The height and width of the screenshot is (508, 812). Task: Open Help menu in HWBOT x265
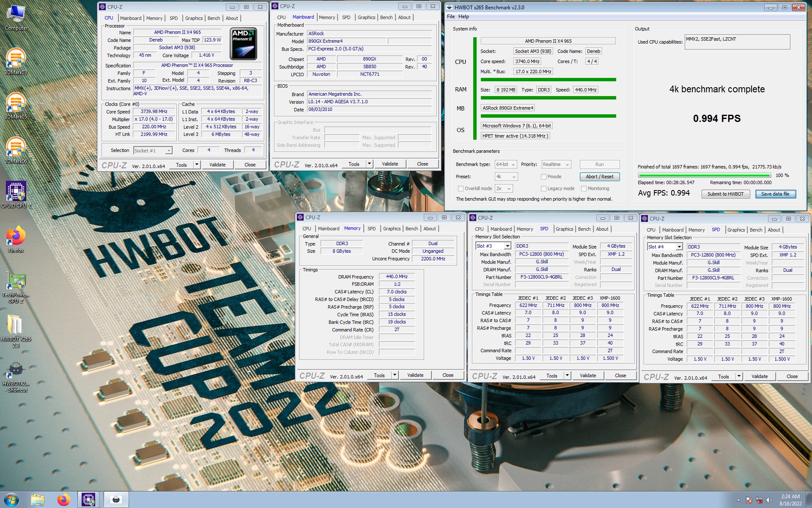464,17
